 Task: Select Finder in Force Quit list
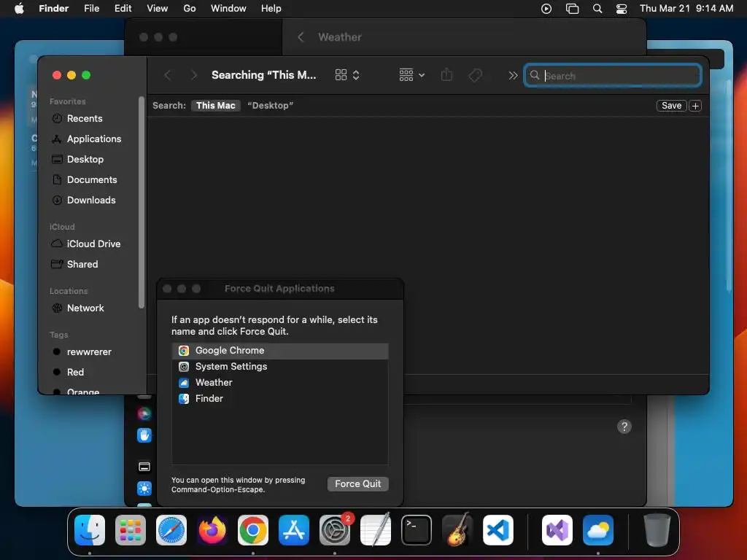click(279, 399)
